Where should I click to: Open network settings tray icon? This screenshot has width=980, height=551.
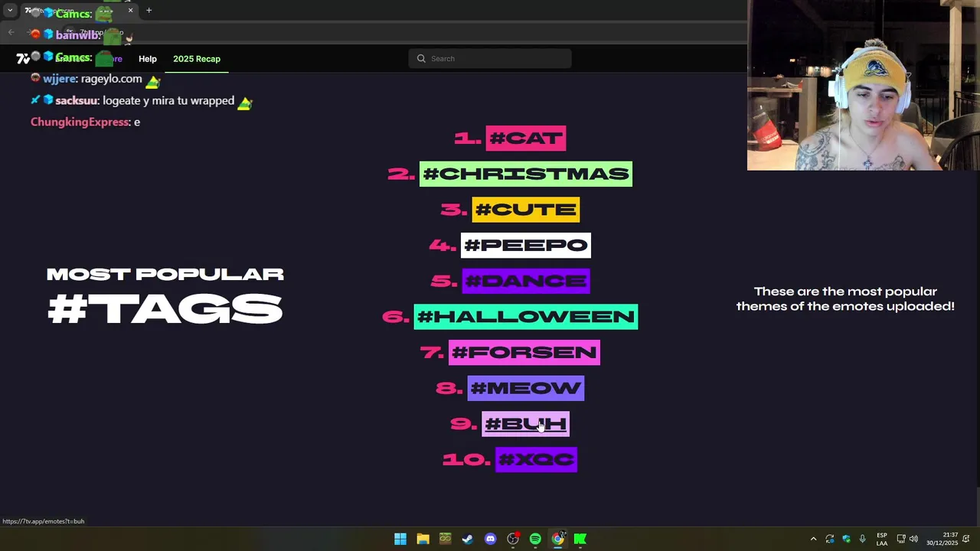tap(901, 540)
